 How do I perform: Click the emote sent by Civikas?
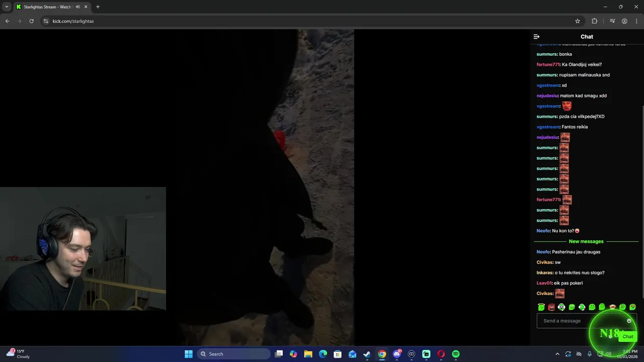coord(559,294)
